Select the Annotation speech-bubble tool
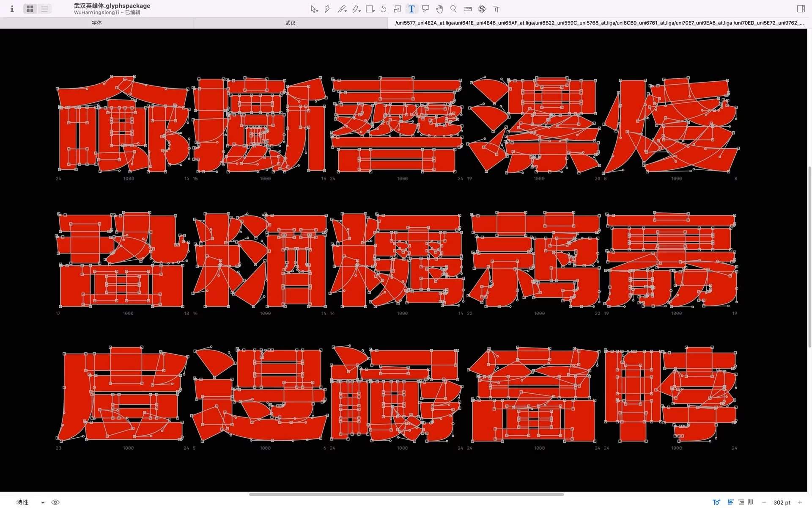 (425, 9)
